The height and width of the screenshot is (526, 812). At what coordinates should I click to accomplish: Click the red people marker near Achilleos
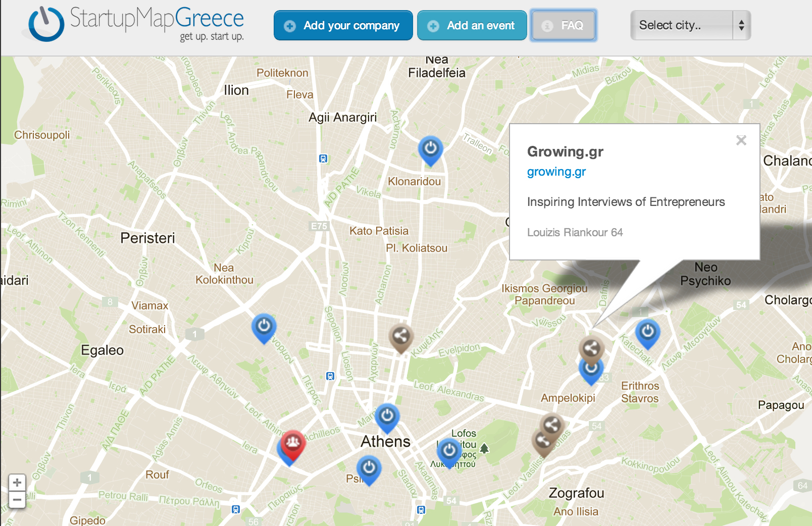293,445
